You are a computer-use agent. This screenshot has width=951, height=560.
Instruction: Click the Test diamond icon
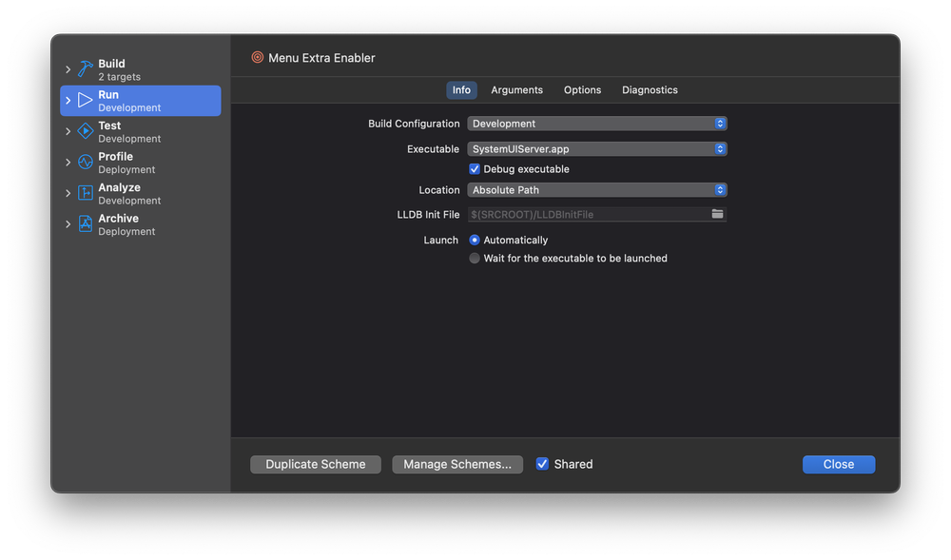point(85,131)
